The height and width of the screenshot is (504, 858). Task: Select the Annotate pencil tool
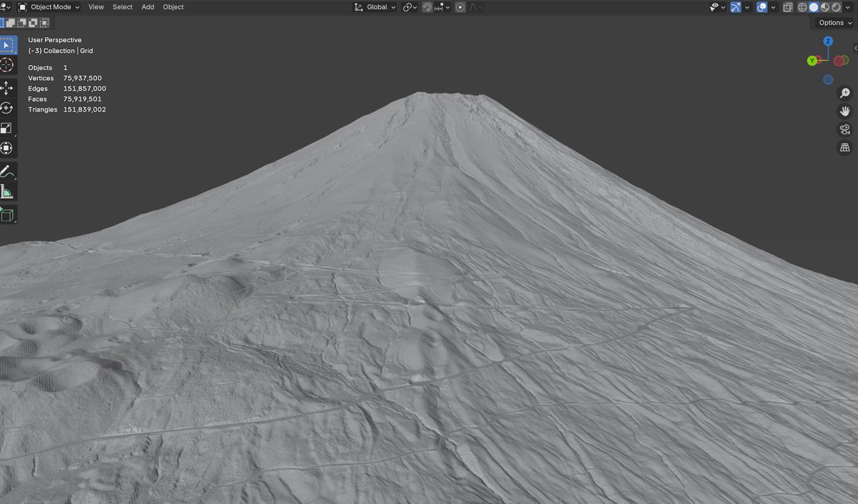[7, 172]
